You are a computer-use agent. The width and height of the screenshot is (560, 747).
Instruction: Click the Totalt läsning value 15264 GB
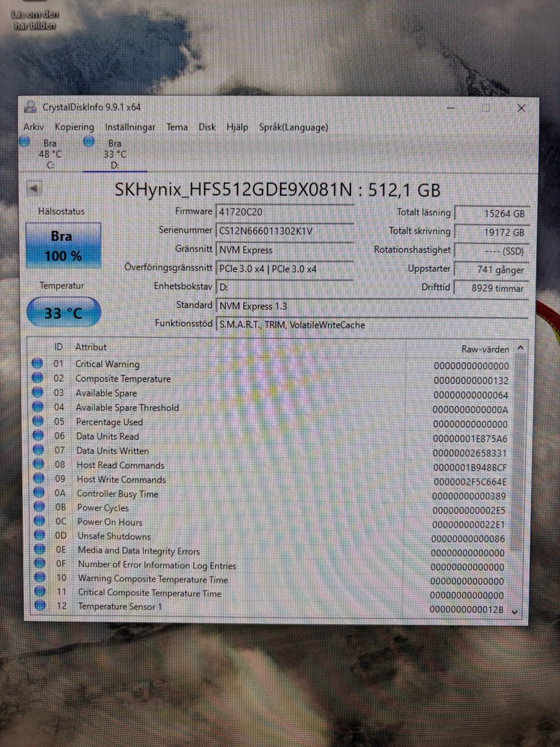pos(491,214)
